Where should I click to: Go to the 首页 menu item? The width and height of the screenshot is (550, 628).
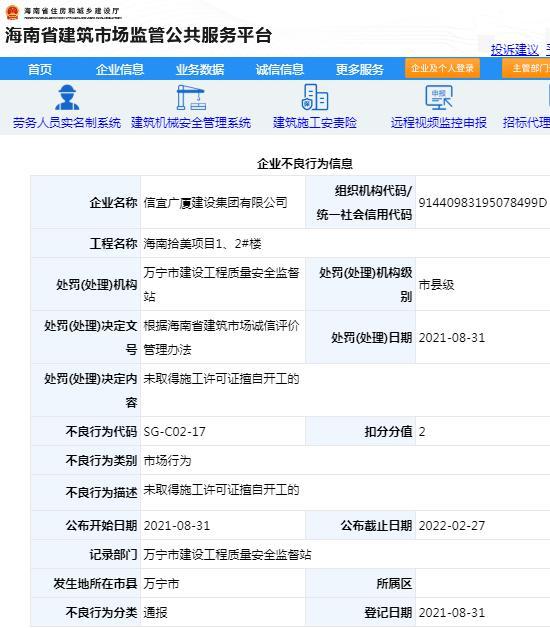[x=40, y=69]
